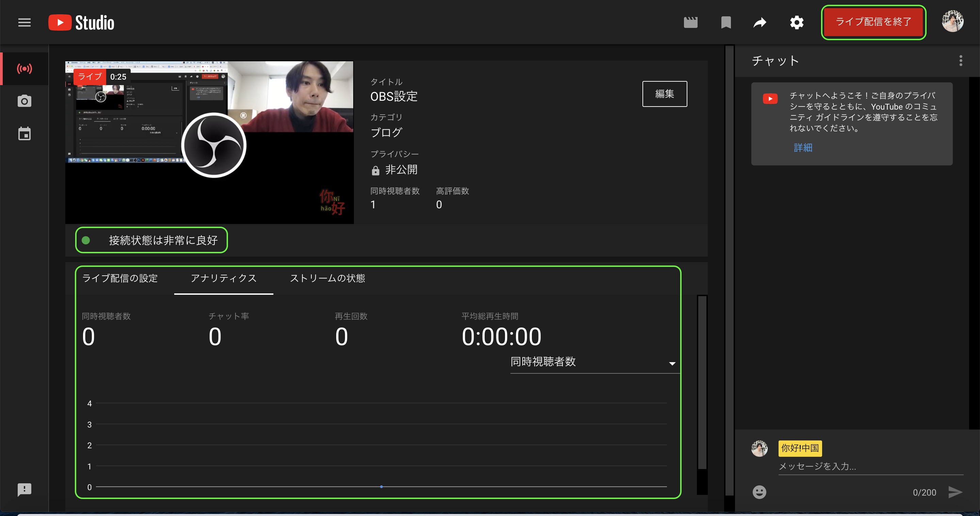Switch to the ライブ配信の設定 tab
This screenshot has height=516, width=980.
[120, 278]
